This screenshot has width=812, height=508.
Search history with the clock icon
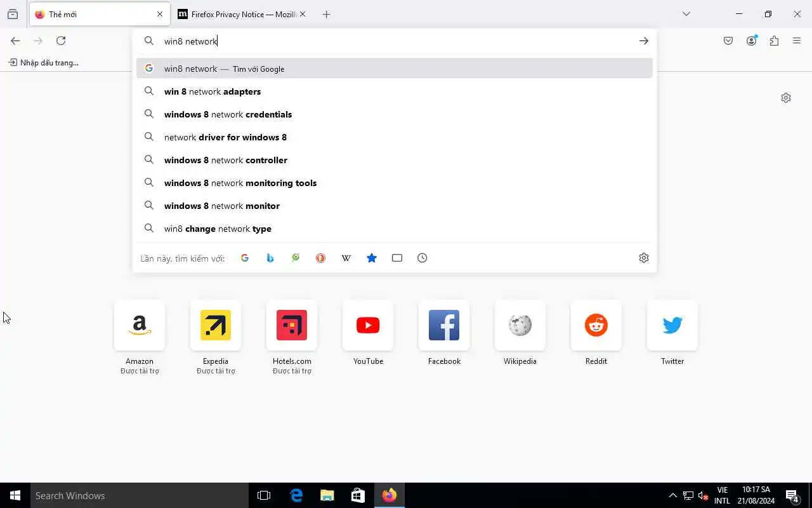point(422,258)
